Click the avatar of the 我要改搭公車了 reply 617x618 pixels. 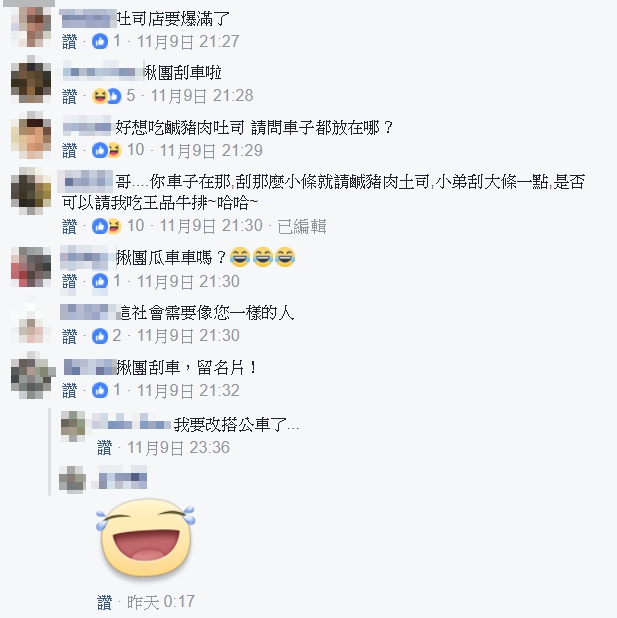pyautogui.click(x=73, y=426)
